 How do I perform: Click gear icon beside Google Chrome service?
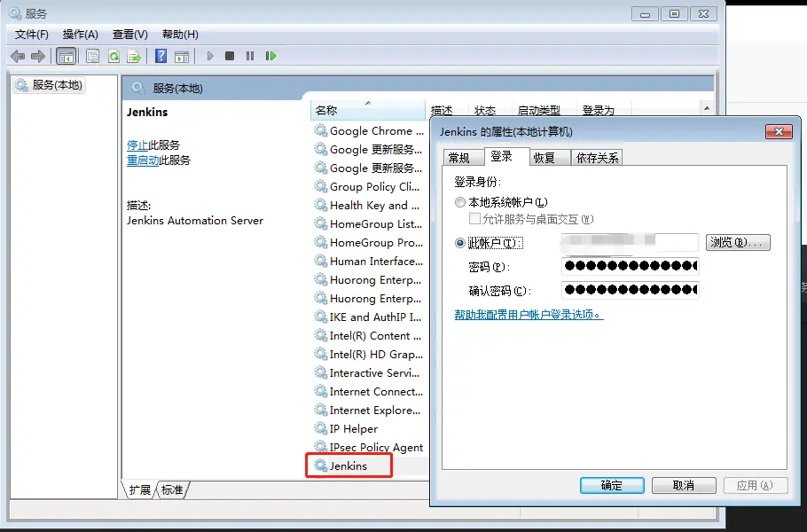(x=321, y=130)
